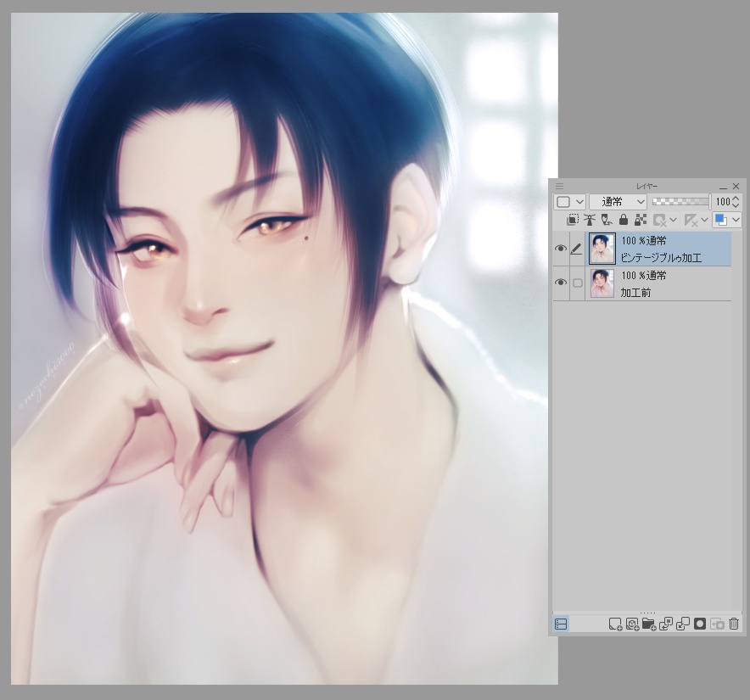Viewport: 750px width, 700px height.
Task: Close the レイヤー panel
Action: point(736,186)
